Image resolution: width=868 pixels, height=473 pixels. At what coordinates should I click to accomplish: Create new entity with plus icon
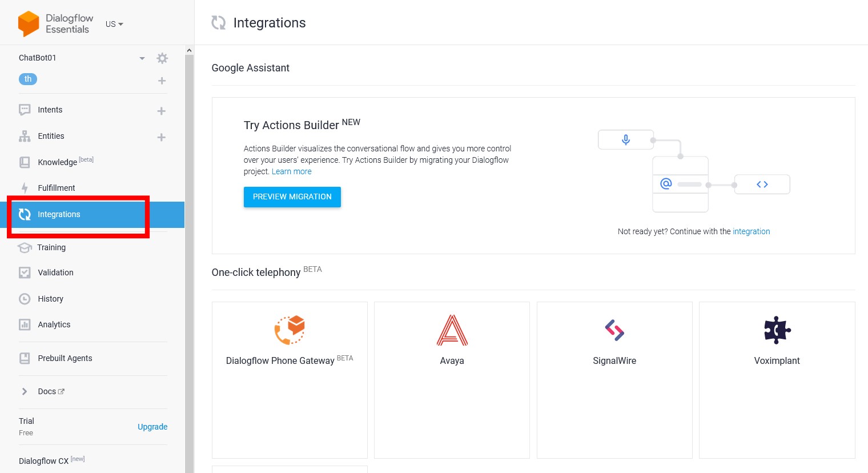coord(162,137)
